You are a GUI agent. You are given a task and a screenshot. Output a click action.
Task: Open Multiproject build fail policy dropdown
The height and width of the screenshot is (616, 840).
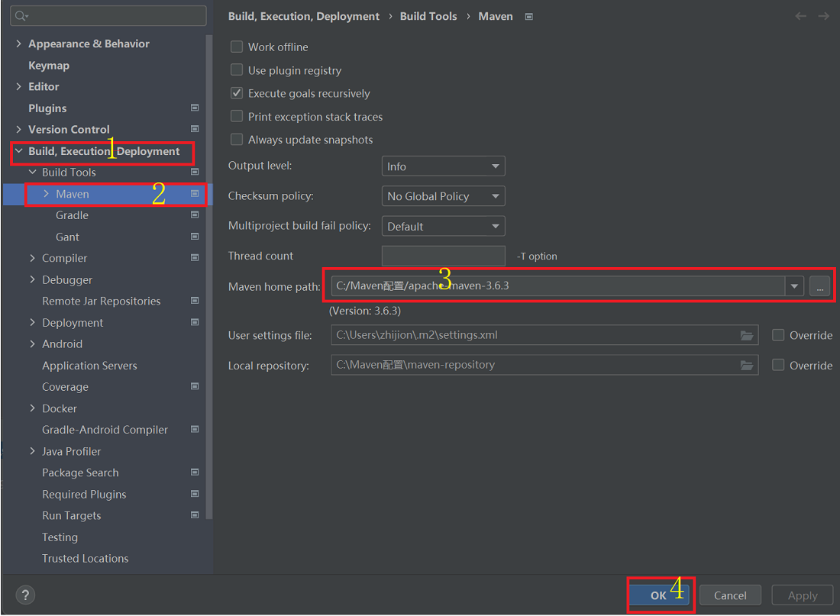click(x=443, y=226)
